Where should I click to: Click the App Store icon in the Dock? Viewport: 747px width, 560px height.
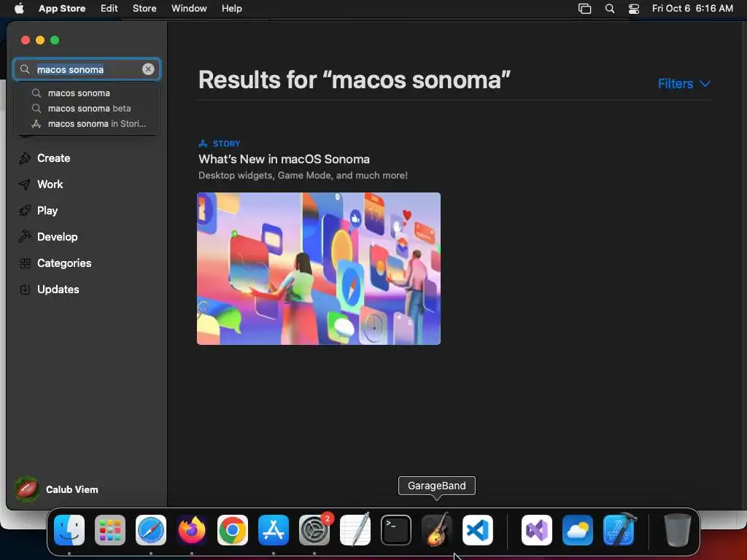(274, 530)
